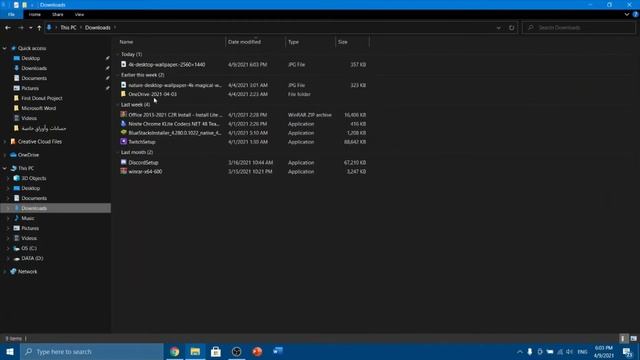Open the Share ribbon tab
The height and width of the screenshot is (360, 640).
pos(58,14)
